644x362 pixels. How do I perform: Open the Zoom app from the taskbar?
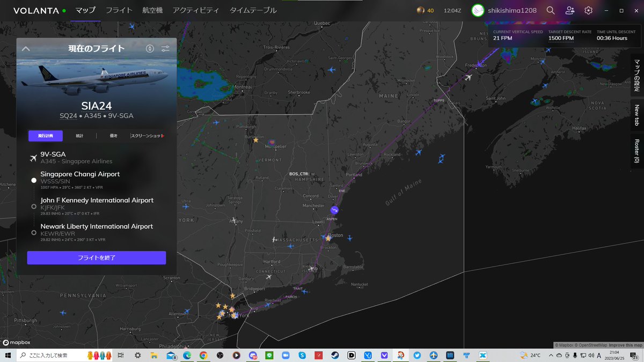click(x=286, y=355)
